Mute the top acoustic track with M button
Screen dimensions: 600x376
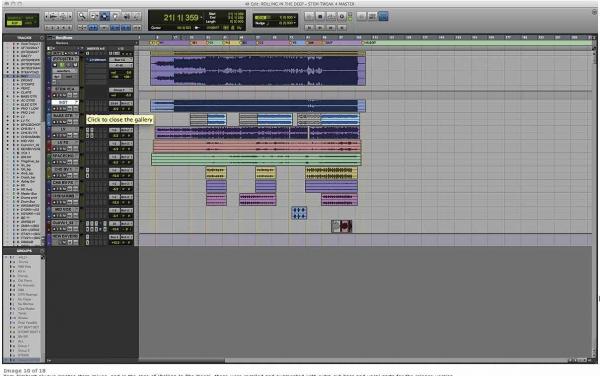pyautogui.click(x=75, y=65)
